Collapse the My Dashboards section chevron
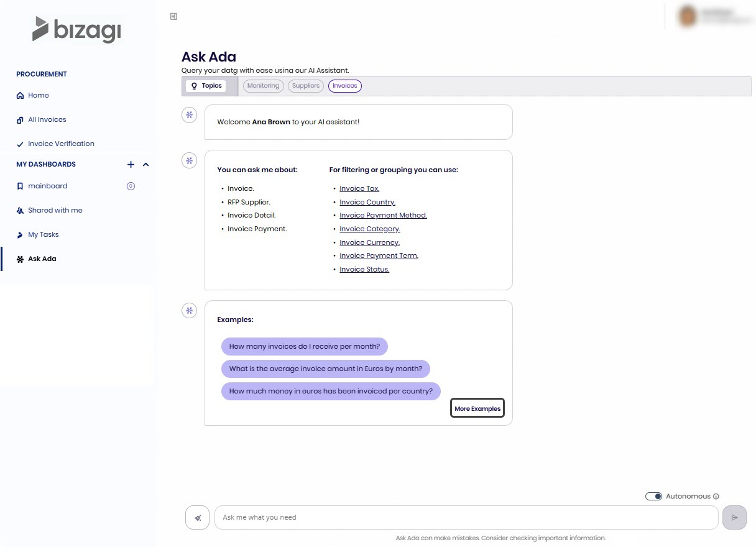This screenshot has height=547, width=756. (x=146, y=165)
